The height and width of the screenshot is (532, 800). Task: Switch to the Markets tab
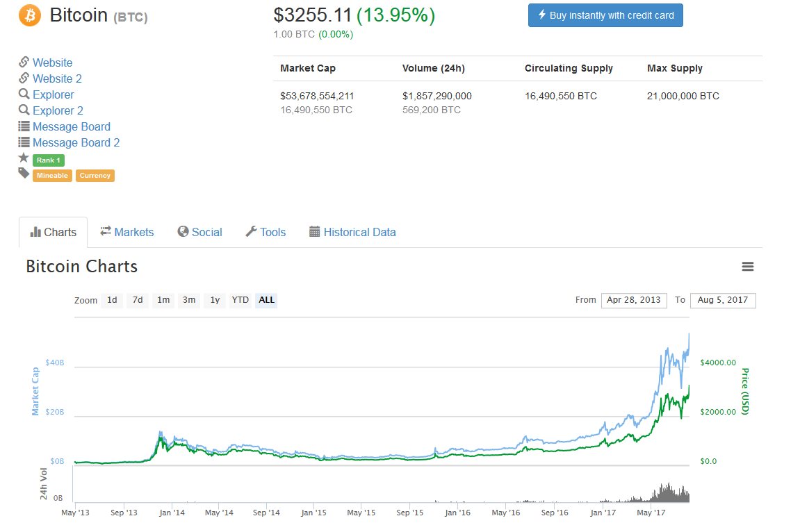pyautogui.click(x=127, y=233)
